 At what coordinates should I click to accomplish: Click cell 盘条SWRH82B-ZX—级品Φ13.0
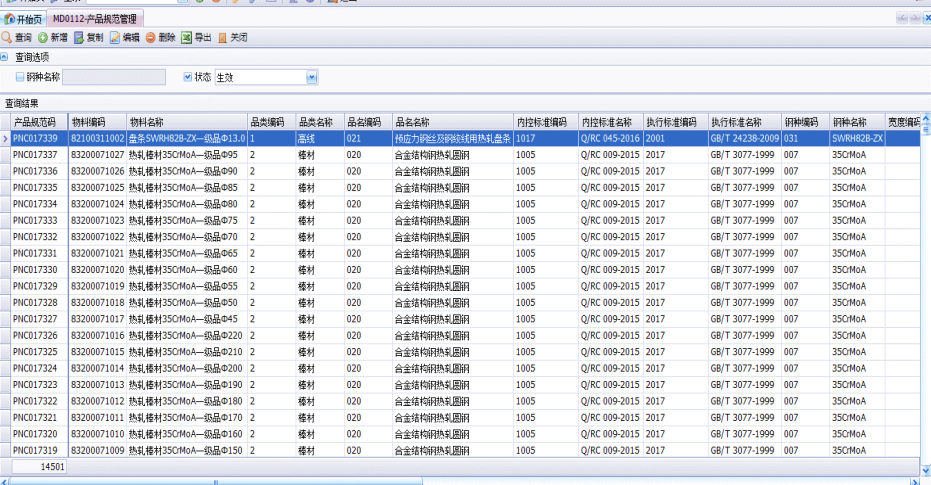pos(186,138)
